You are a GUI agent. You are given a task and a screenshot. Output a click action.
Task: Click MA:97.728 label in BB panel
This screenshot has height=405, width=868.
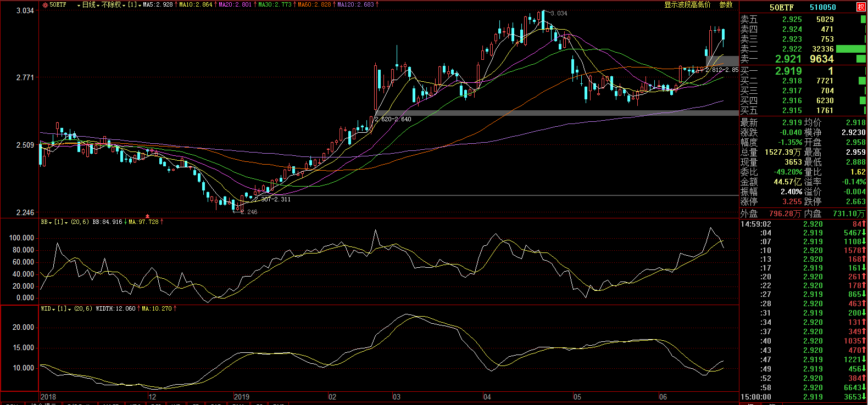click(x=143, y=222)
